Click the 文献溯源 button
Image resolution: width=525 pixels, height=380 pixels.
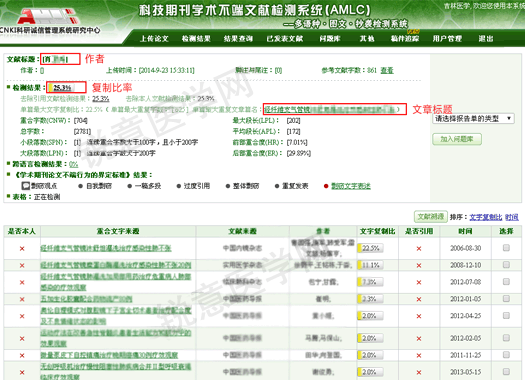tap(431, 217)
